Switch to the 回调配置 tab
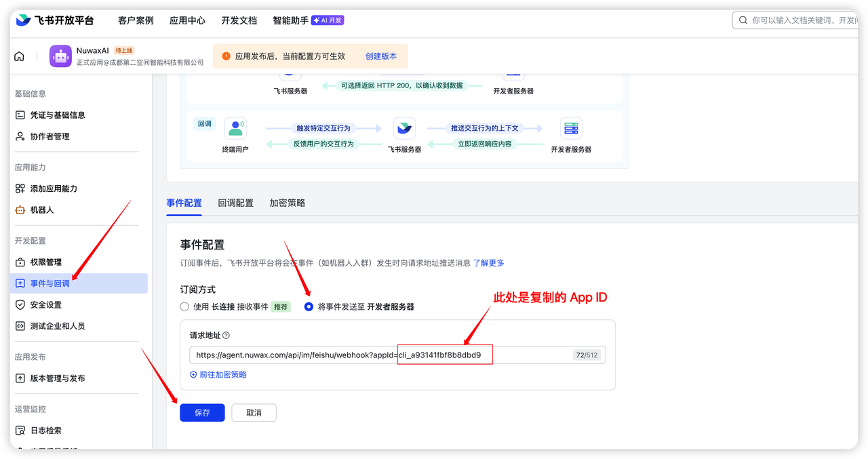The width and height of the screenshot is (868, 459). tap(235, 203)
